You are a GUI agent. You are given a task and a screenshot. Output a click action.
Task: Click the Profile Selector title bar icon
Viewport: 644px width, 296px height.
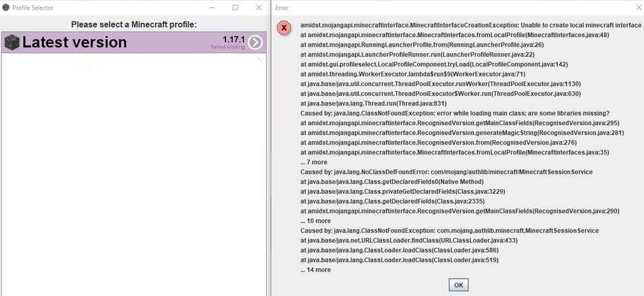pos(6,7)
